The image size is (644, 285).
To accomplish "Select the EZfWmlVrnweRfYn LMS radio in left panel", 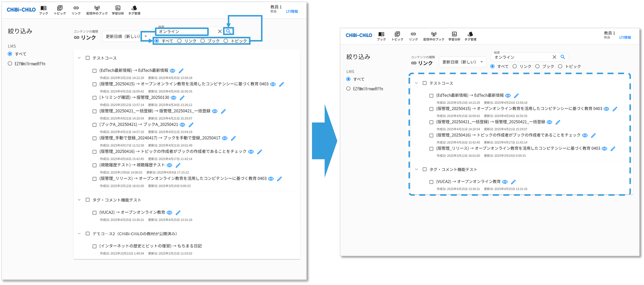I will point(10,63).
